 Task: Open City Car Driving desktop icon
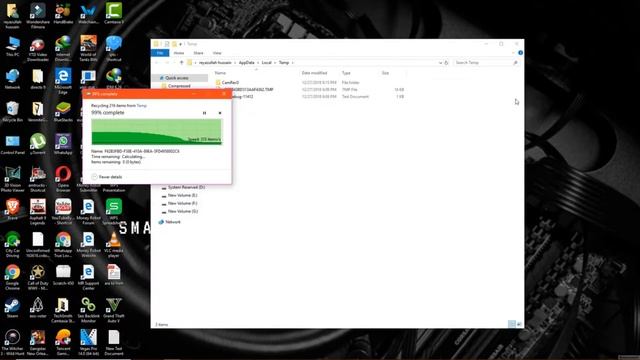coord(12,245)
